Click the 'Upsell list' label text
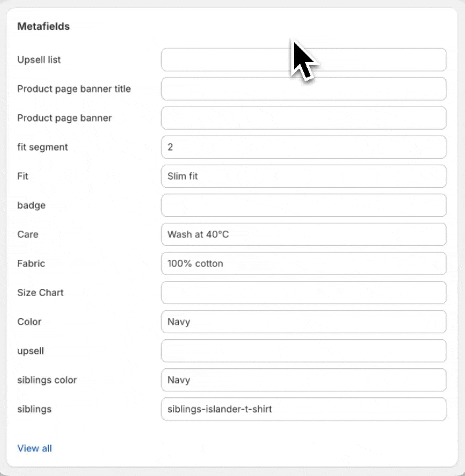The height and width of the screenshot is (476, 465). [x=39, y=59]
